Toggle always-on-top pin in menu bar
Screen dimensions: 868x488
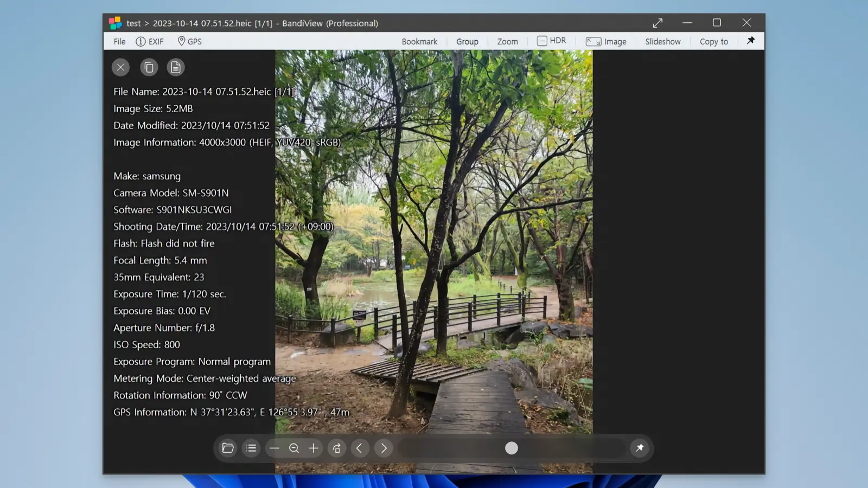click(x=751, y=41)
